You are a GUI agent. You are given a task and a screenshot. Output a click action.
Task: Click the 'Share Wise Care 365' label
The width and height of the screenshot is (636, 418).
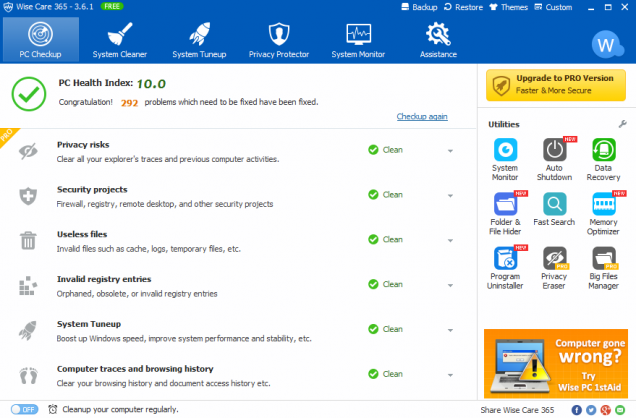517,410
